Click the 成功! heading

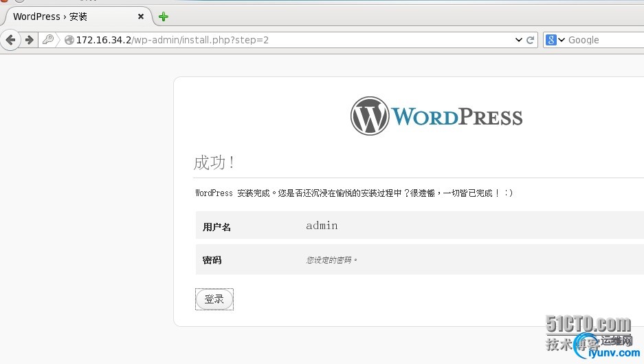[x=214, y=162]
